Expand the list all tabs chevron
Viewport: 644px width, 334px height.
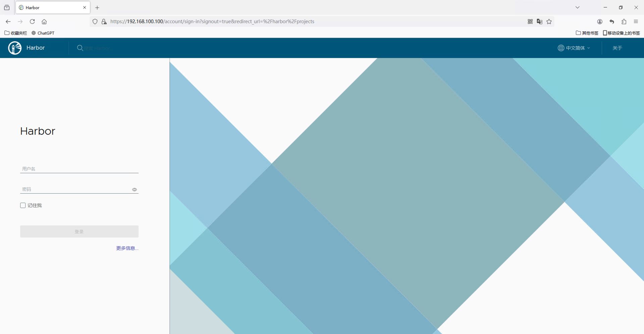click(x=578, y=7)
